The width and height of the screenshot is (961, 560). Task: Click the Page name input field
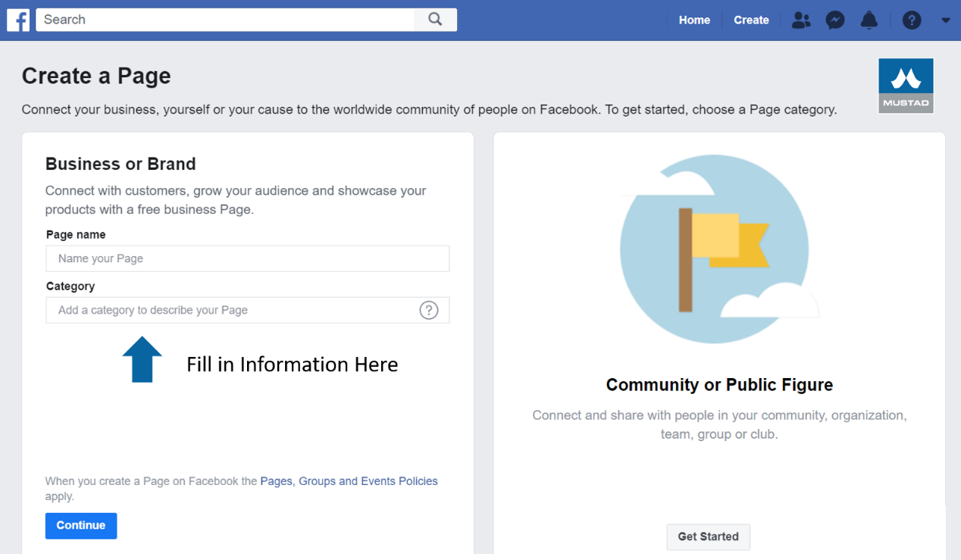248,258
